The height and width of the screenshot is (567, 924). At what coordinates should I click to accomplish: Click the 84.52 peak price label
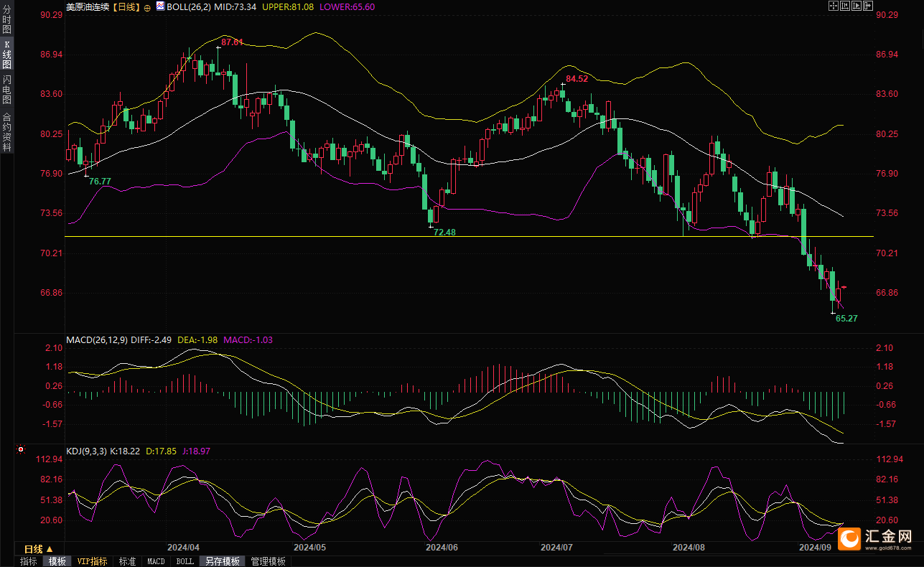coord(577,78)
